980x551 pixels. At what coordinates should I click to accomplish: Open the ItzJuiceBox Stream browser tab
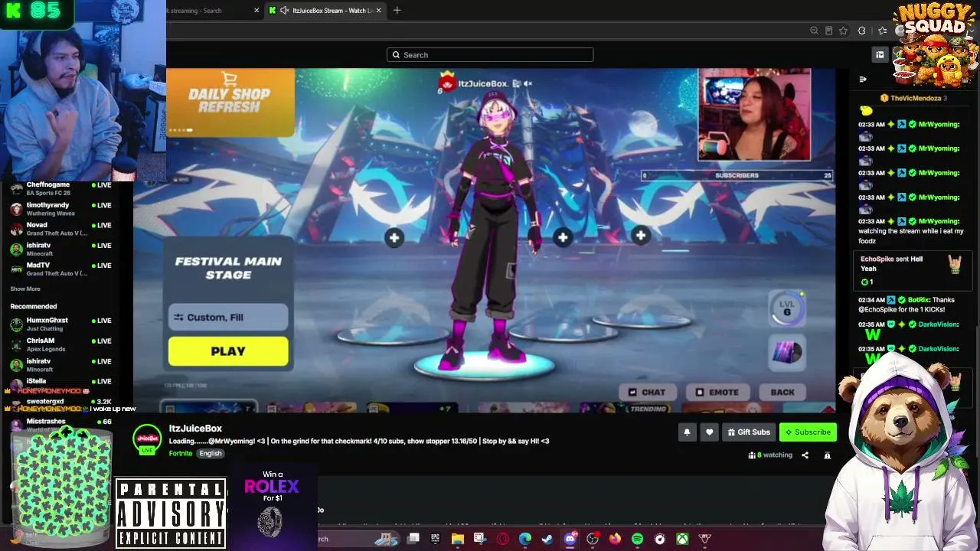[x=325, y=11]
